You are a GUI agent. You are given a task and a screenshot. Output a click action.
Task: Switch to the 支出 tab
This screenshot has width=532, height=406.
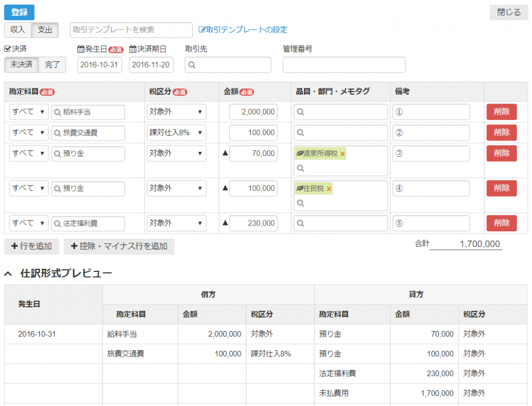point(45,30)
